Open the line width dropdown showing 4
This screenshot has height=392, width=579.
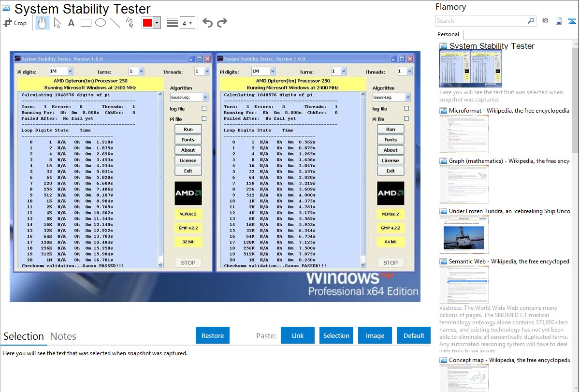187,23
